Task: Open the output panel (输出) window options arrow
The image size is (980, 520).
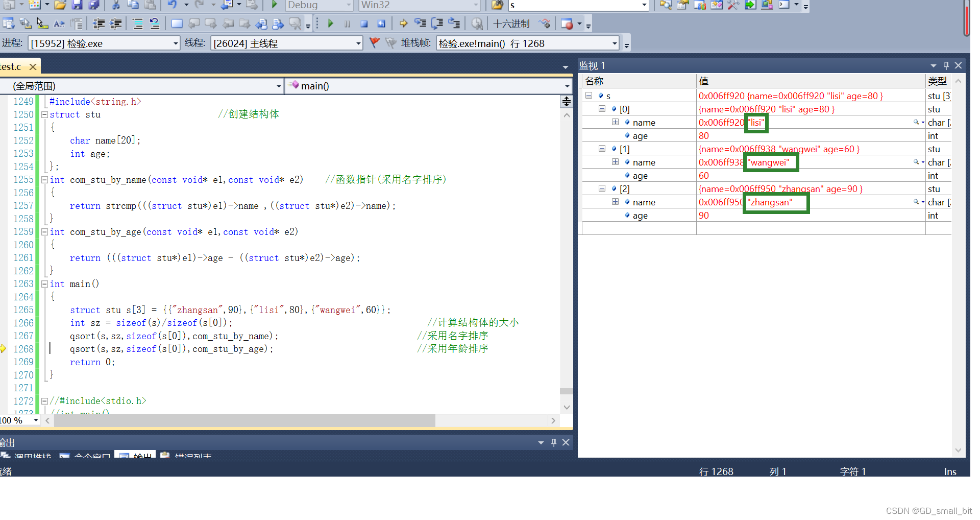Action: [x=541, y=443]
